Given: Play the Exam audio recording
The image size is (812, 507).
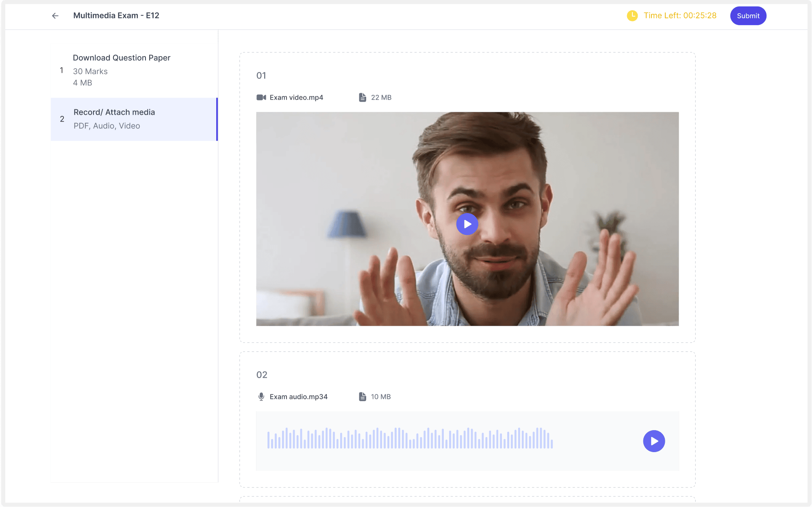Looking at the screenshot, I should point(654,441).
